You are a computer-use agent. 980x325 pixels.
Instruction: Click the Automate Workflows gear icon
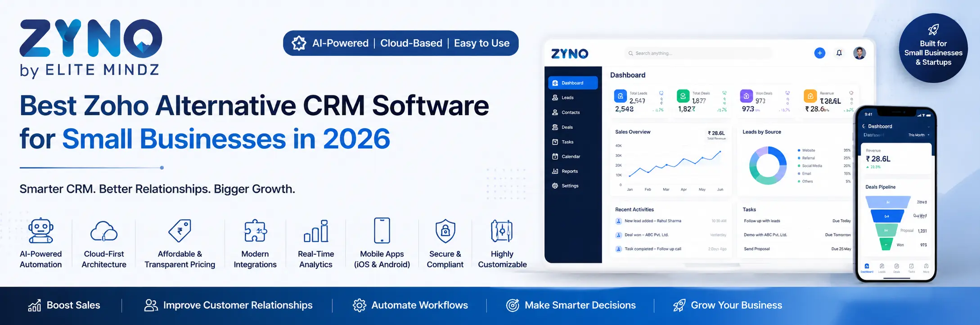pyautogui.click(x=360, y=305)
